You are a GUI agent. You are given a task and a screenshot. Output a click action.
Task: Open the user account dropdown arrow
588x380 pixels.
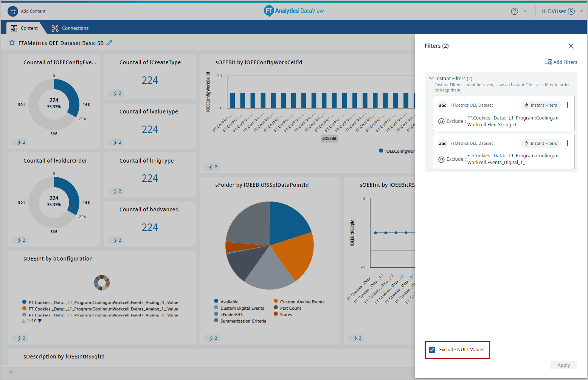click(x=582, y=11)
